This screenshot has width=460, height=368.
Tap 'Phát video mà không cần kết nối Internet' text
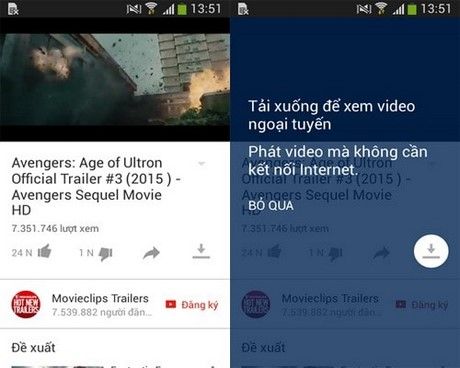pyautogui.click(x=338, y=161)
